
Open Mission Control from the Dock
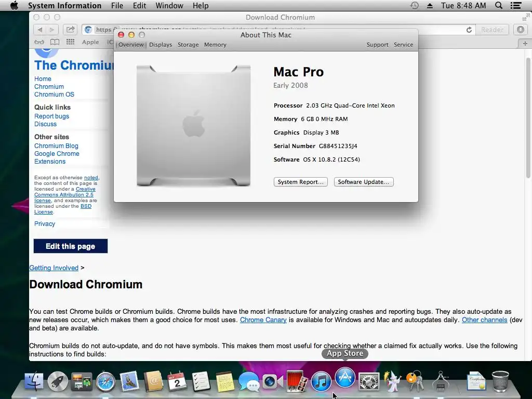coord(82,381)
